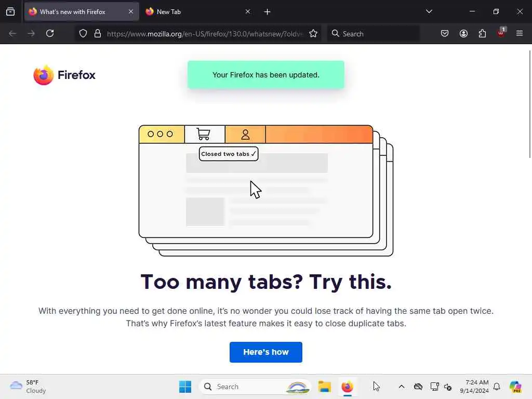Screen dimensions: 532x399
Task: Click the page vertical scrollbar thumb
Action: [529, 104]
